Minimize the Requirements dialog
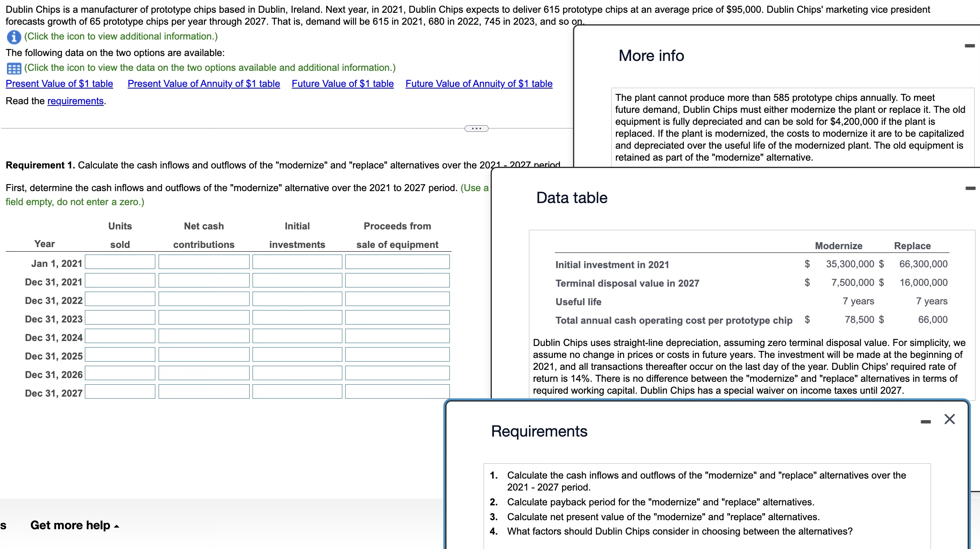980x549 pixels. click(926, 422)
